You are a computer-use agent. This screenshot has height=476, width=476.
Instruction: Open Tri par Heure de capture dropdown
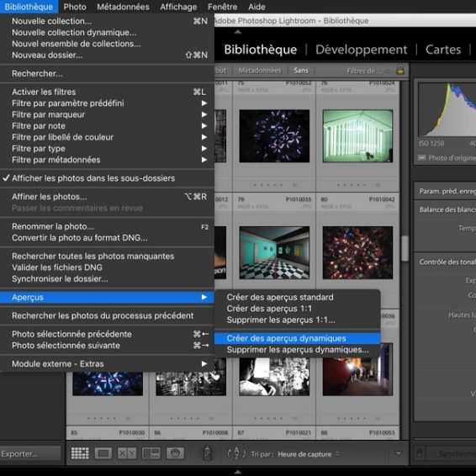click(x=308, y=454)
